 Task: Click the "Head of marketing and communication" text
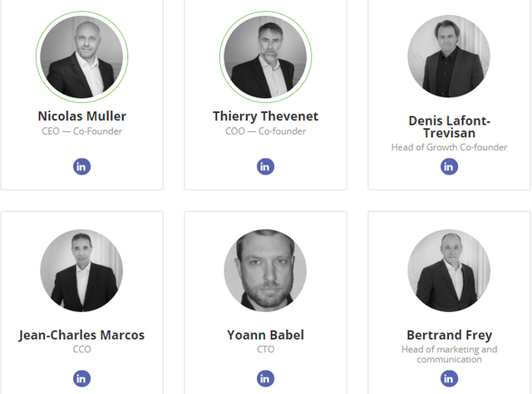449,354
